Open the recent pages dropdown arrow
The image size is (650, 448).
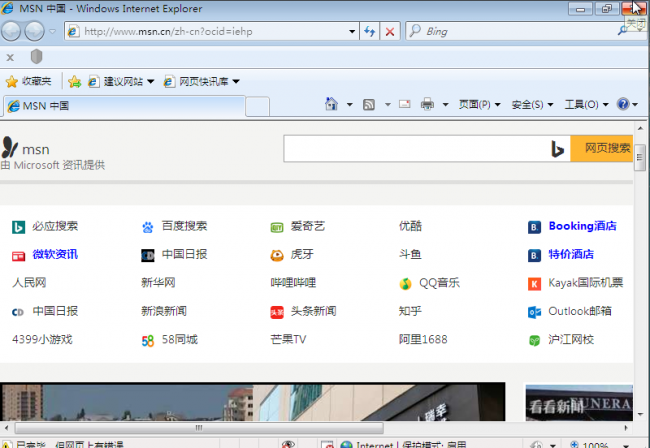[53, 31]
